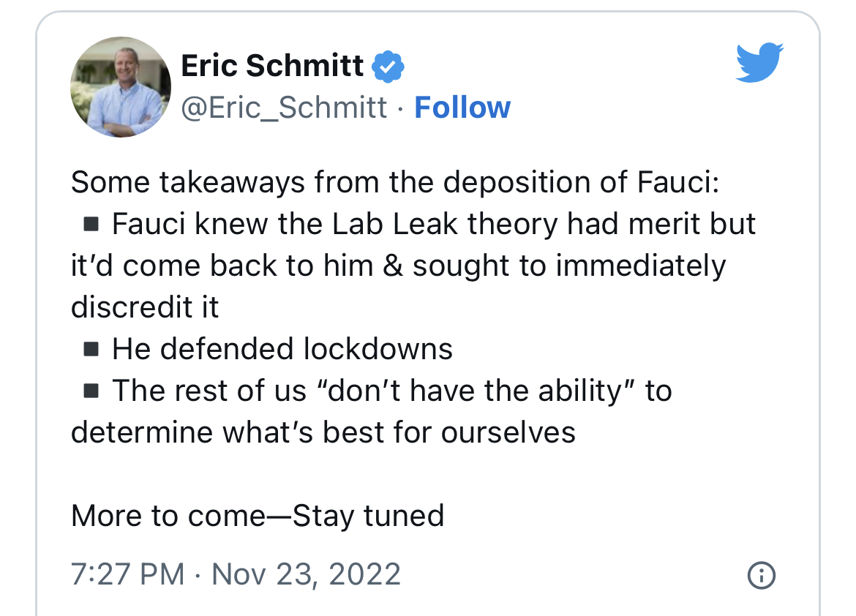Click the Nov 23, 2022 date

coord(307,574)
